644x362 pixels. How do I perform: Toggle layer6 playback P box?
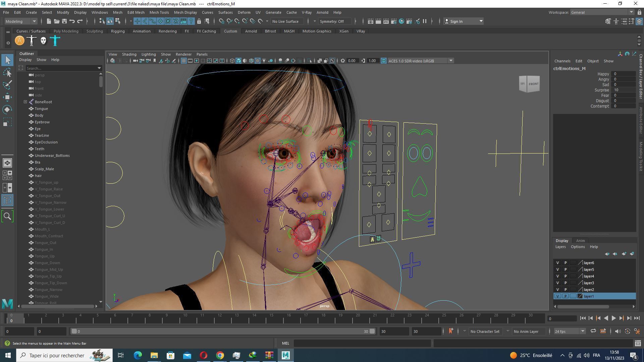click(x=566, y=263)
